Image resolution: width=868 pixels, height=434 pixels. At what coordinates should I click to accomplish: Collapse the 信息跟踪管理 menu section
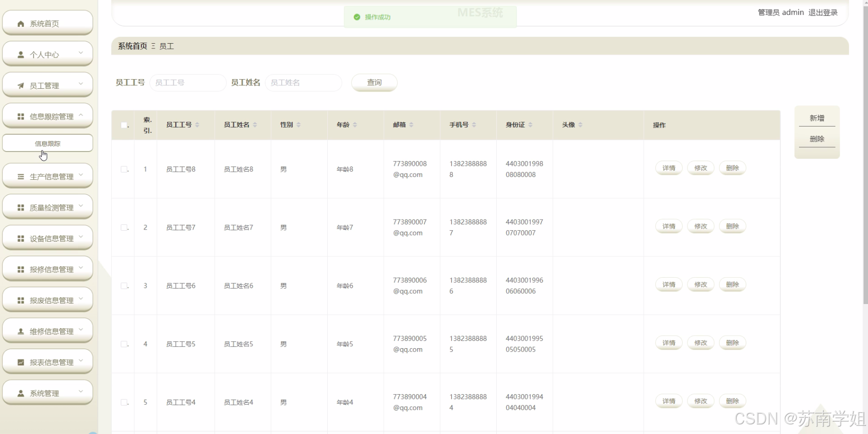(x=81, y=115)
